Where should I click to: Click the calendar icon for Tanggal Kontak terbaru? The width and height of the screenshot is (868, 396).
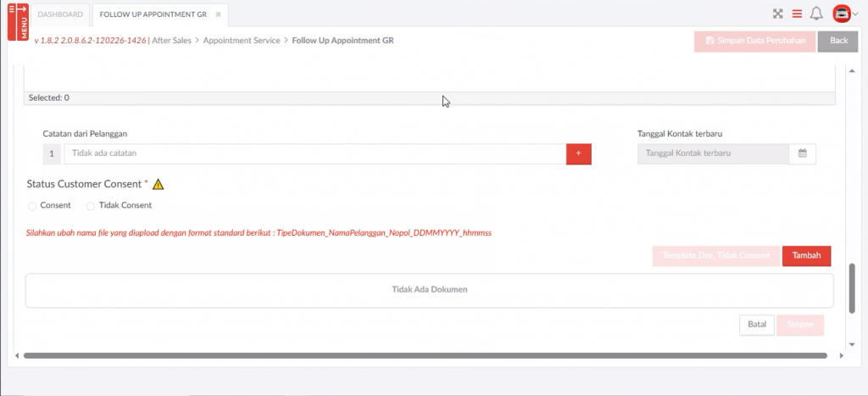coord(802,153)
